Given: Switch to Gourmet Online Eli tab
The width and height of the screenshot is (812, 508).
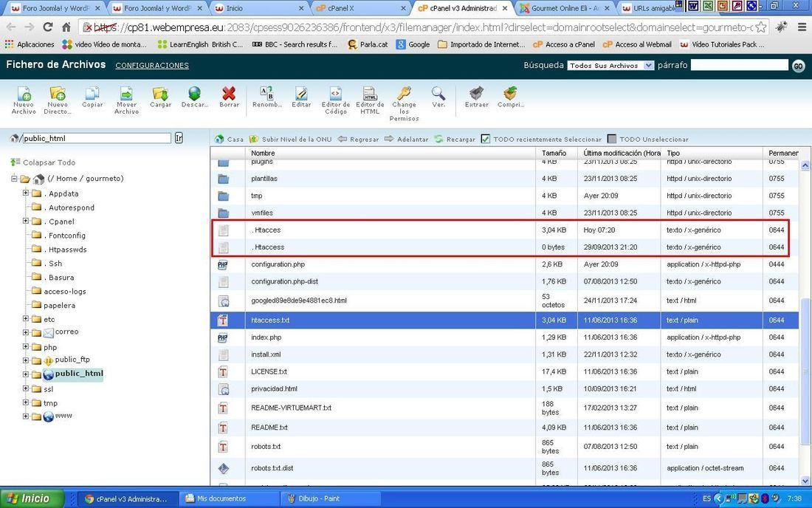Looking at the screenshot, I should tap(565, 8).
